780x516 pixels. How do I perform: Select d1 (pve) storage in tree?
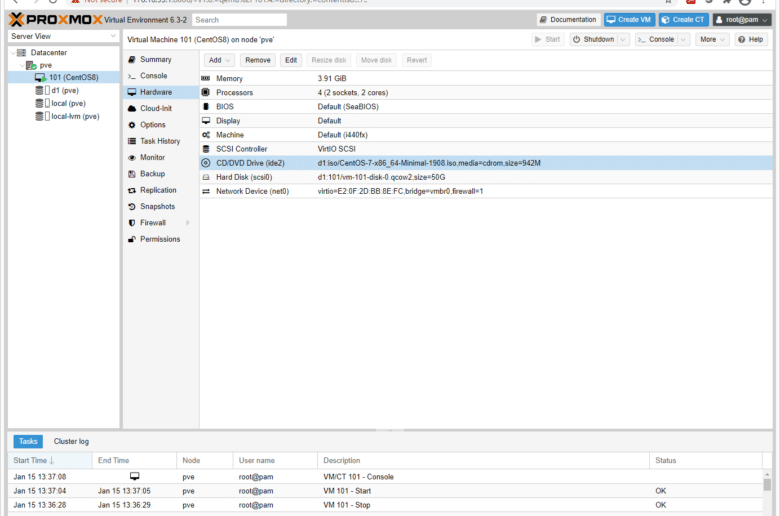click(x=65, y=91)
